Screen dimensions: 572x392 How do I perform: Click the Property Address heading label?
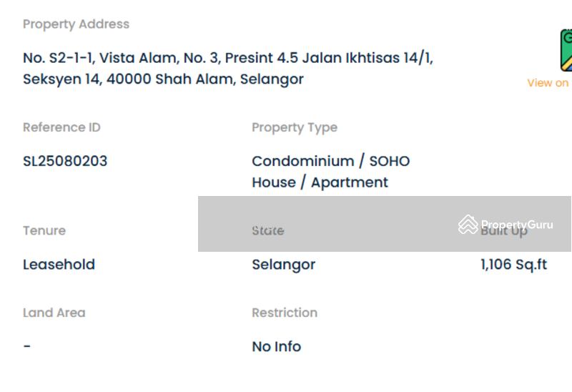pos(76,24)
